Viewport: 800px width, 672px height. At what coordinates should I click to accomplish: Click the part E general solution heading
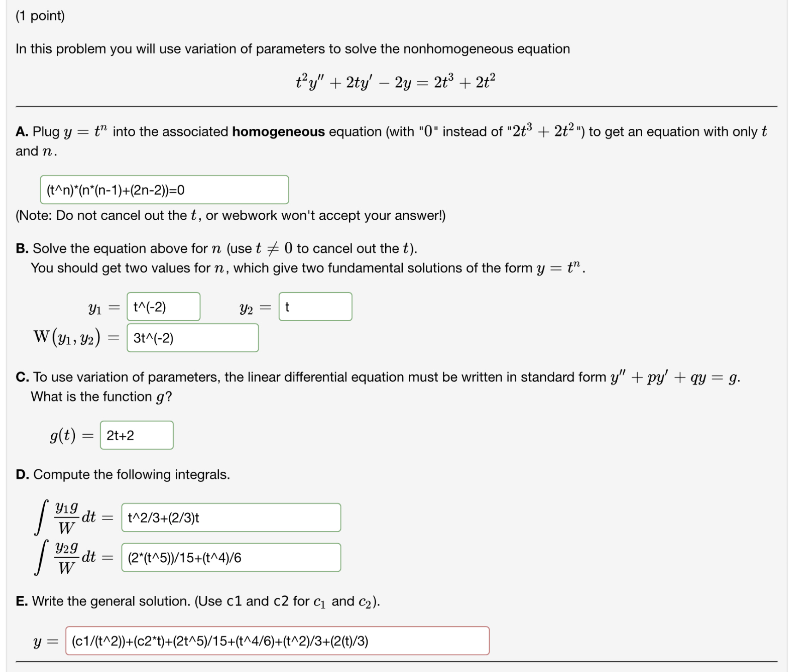point(198,600)
